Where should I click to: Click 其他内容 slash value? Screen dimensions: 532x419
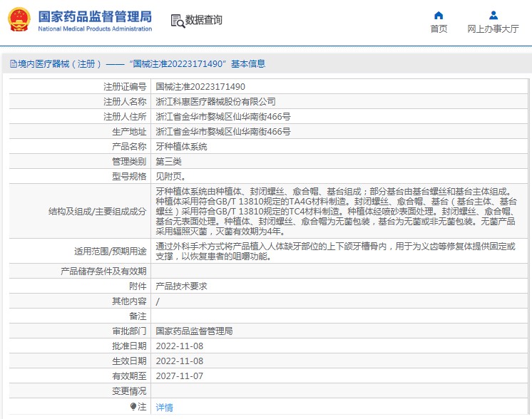[158, 301]
